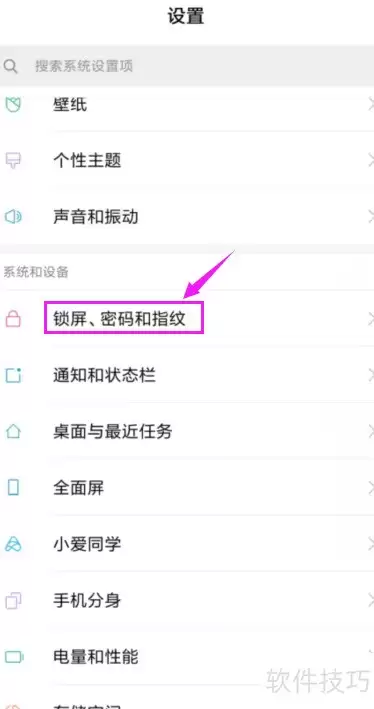Open 手机分身 settings entry
This screenshot has width=374, height=709.
click(187, 600)
